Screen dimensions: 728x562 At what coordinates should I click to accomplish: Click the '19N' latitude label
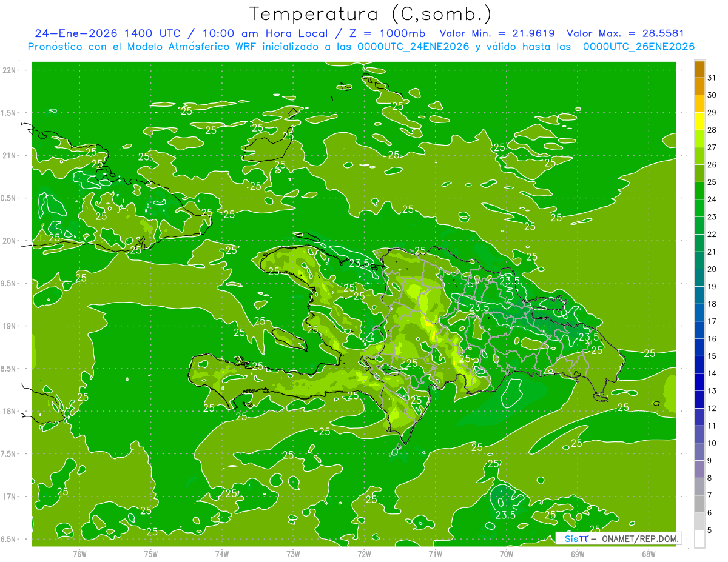10,326
